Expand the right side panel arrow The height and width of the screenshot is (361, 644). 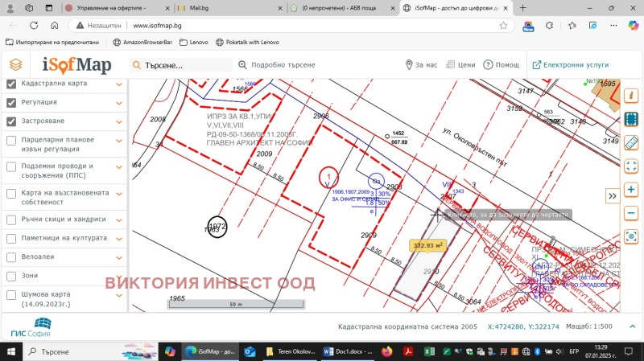click(x=612, y=195)
